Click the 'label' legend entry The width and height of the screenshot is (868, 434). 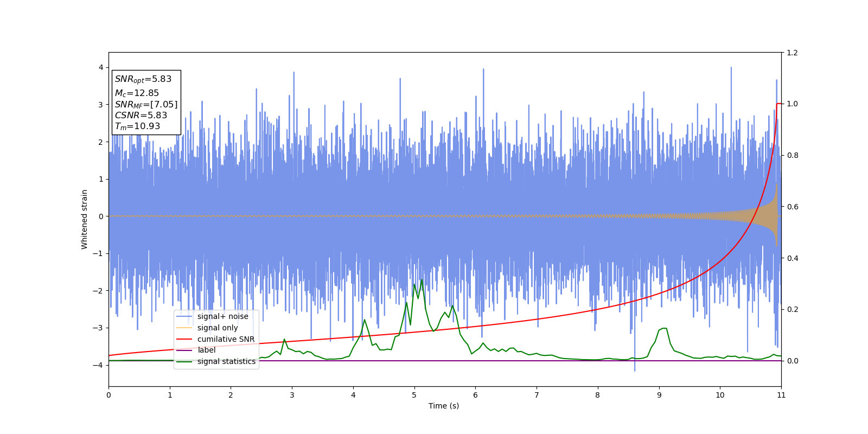point(206,350)
